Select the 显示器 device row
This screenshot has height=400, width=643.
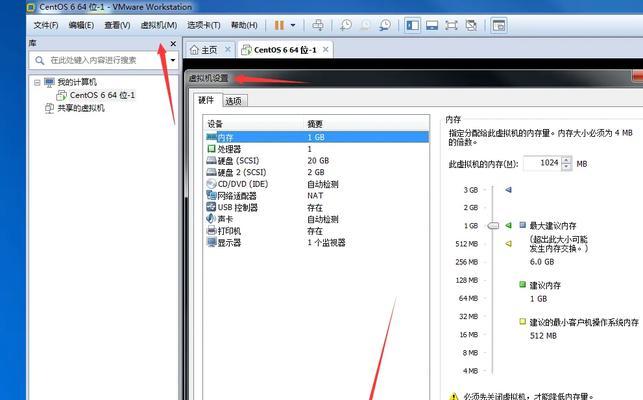tap(317, 243)
